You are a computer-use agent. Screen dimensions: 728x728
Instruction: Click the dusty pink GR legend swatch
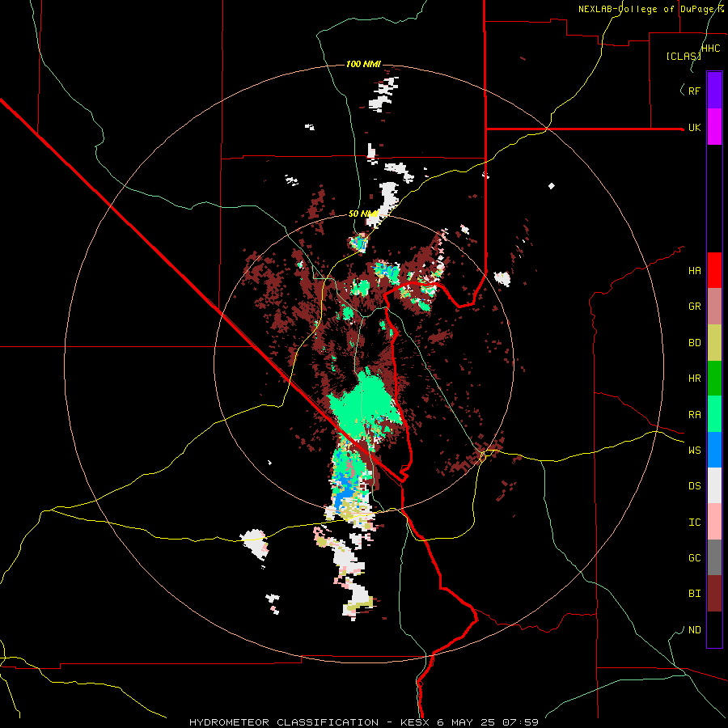point(714,307)
